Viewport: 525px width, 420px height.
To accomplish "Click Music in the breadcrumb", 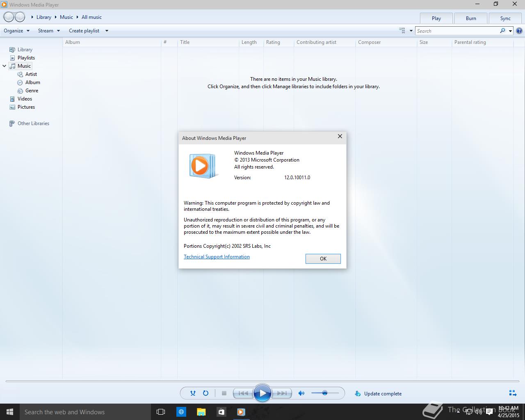I will 66,17.
